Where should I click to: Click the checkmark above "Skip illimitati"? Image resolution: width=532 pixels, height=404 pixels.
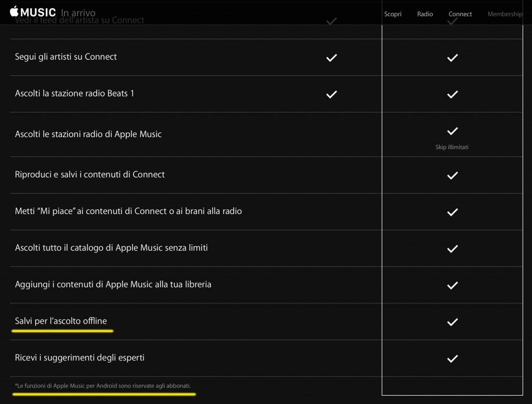tap(452, 130)
